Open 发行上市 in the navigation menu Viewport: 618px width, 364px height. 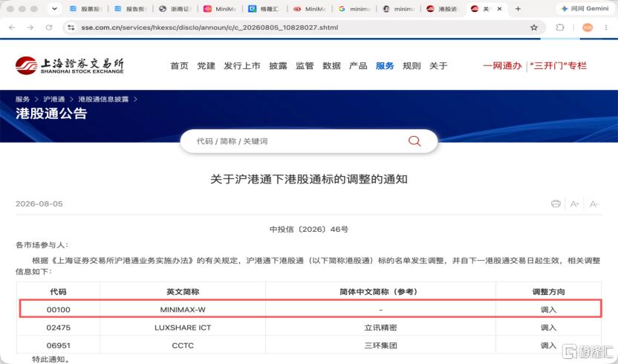(x=242, y=66)
